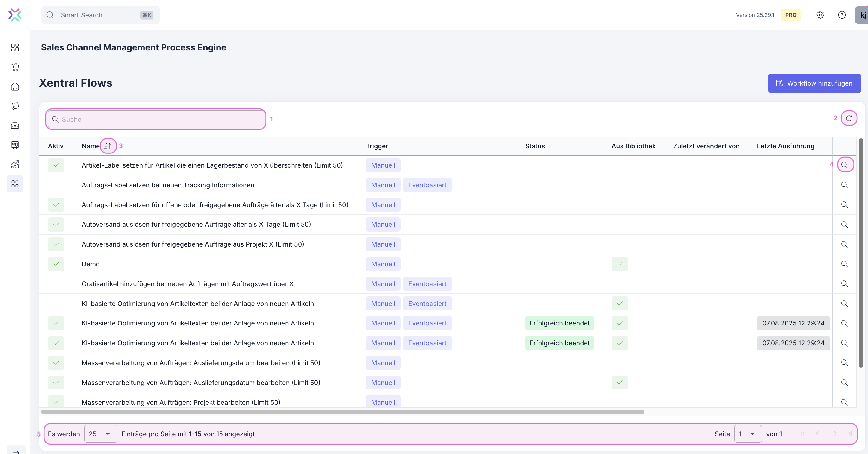The height and width of the screenshot is (454, 868).
Task: Open analytics chart icon in sidebar
Action: tap(15, 164)
